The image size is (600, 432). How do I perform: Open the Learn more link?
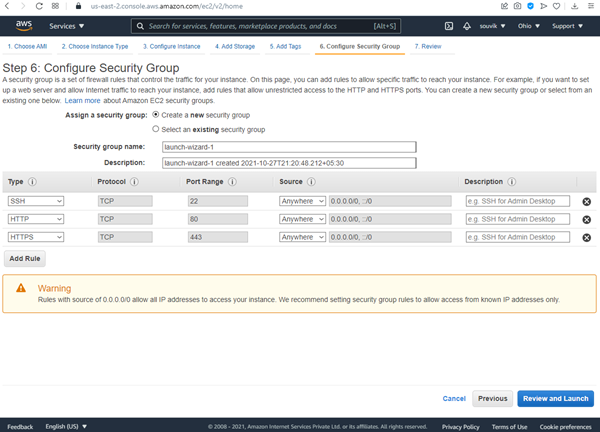click(82, 101)
